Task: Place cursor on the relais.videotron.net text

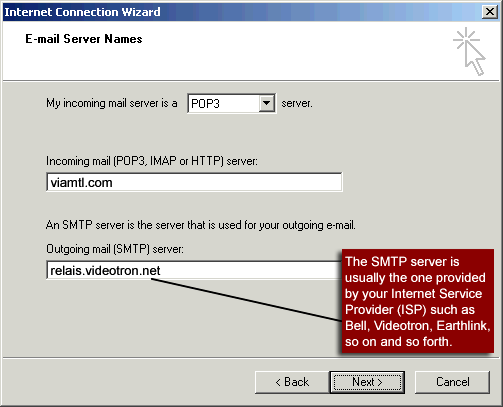Action: (105, 271)
